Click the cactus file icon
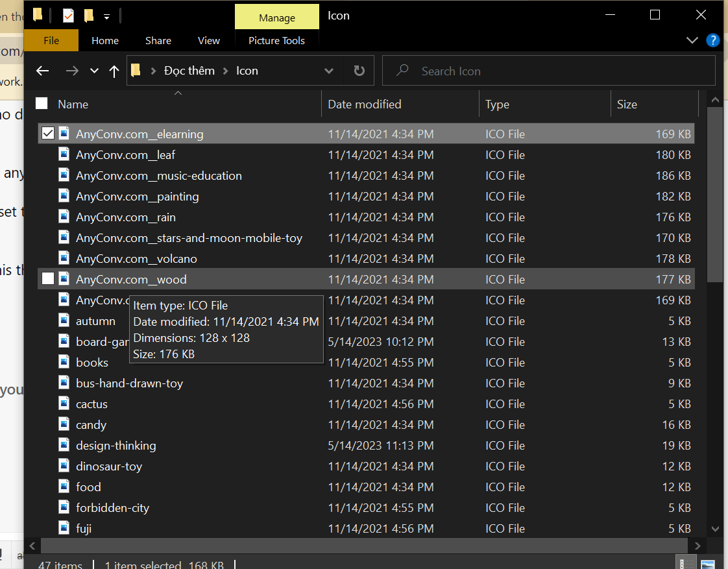Image resolution: width=728 pixels, height=569 pixels. click(x=64, y=404)
